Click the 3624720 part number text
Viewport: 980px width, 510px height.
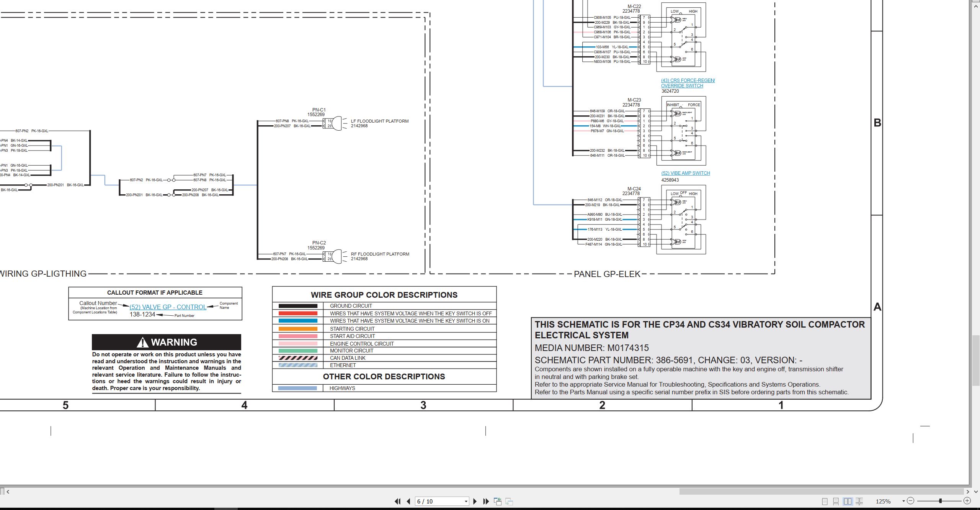pyautogui.click(x=670, y=91)
